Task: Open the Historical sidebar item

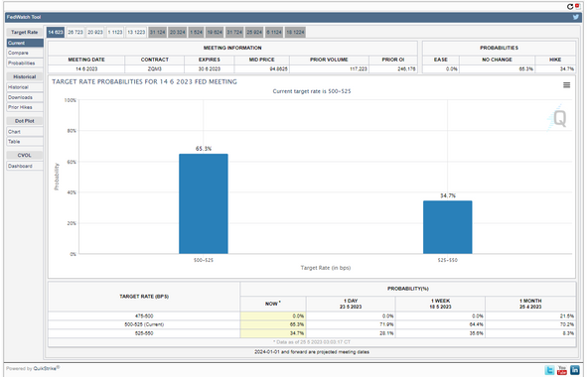Action: (x=25, y=87)
